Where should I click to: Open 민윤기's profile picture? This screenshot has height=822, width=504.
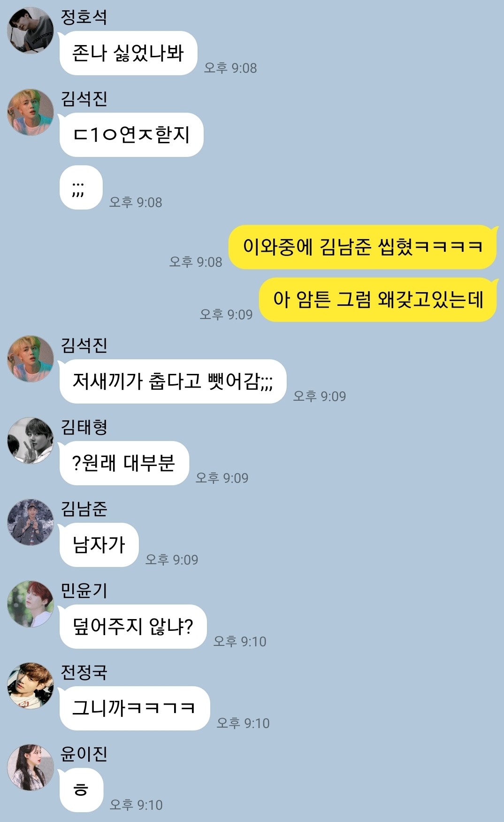point(31,604)
